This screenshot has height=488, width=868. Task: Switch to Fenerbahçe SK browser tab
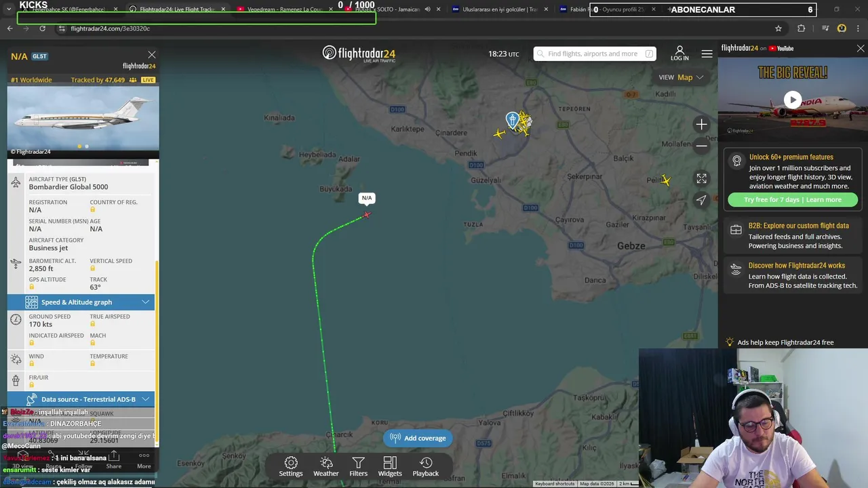click(70, 9)
